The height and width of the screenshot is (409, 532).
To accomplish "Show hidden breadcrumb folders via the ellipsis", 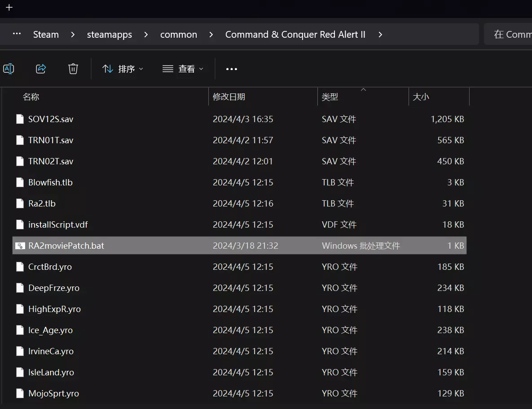I will point(17,34).
